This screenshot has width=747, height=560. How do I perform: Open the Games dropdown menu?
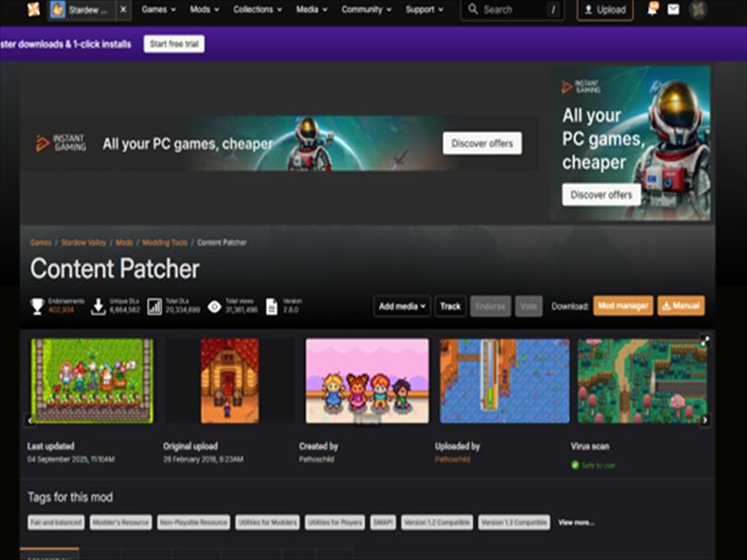click(160, 10)
